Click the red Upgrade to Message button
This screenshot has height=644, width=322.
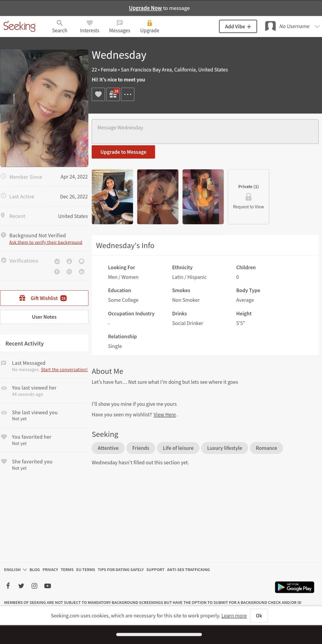point(123,152)
